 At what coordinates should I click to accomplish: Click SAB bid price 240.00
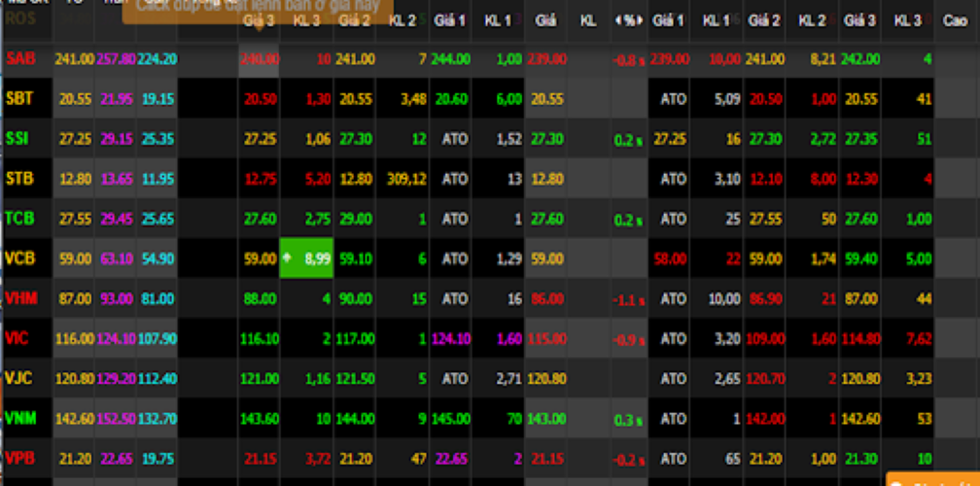tap(259, 59)
